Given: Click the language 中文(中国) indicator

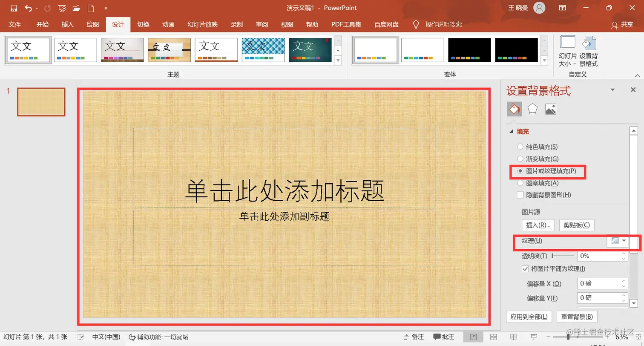Looking at the screenshot, I should pyautogui.click(x=106, y=337).
